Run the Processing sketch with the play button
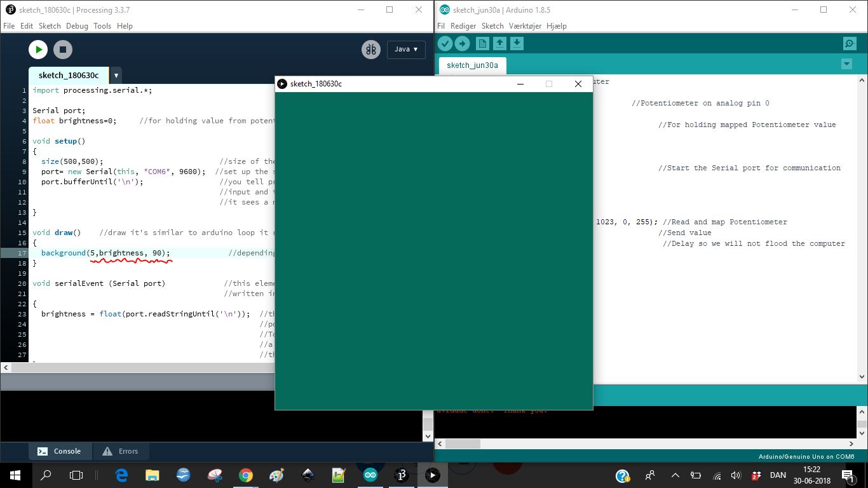Screen dimensions: 868x488 pos(38,50)
